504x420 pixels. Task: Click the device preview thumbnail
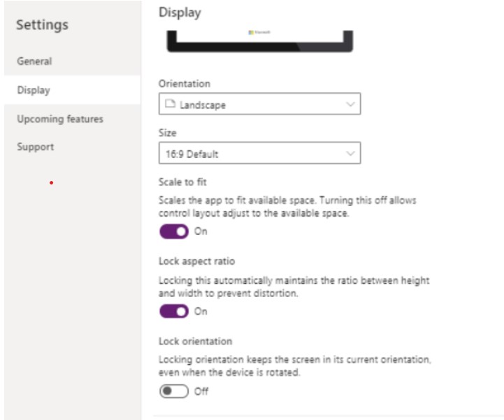pyautogui.click(x=259, y=41)
